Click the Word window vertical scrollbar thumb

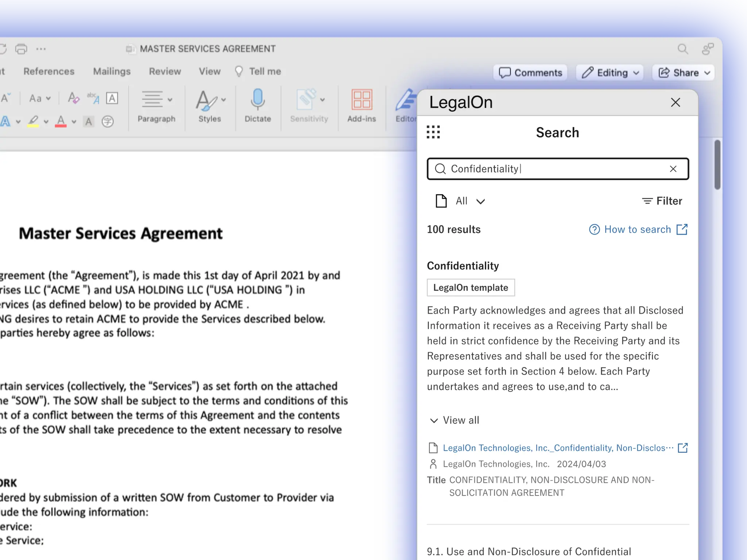(x=717, y=165)
